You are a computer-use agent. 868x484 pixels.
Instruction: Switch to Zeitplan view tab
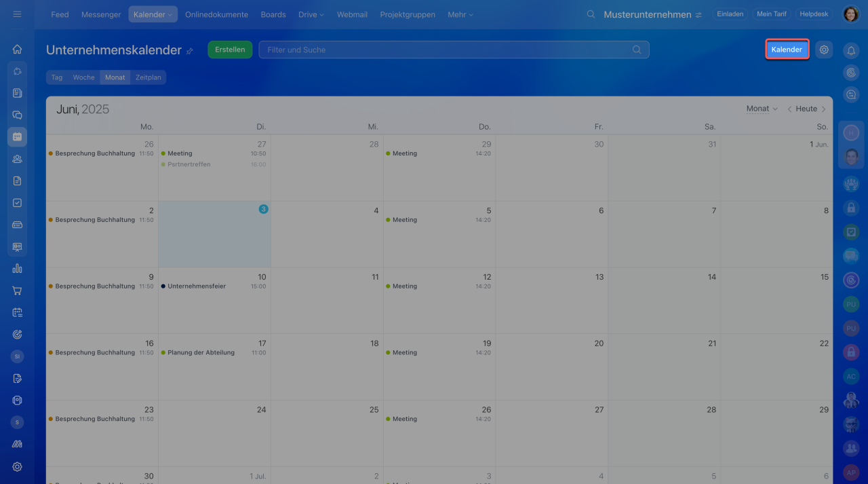pos(149,77)
